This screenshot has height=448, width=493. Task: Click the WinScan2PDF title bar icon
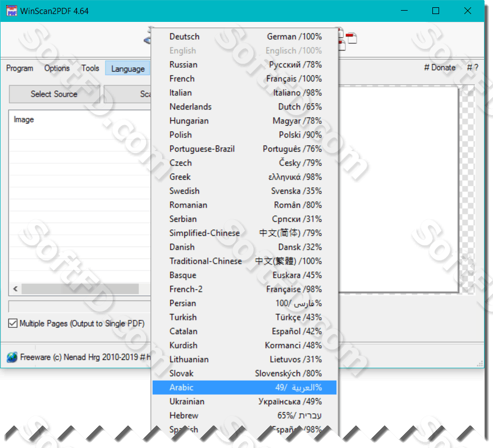click(12, 11)
